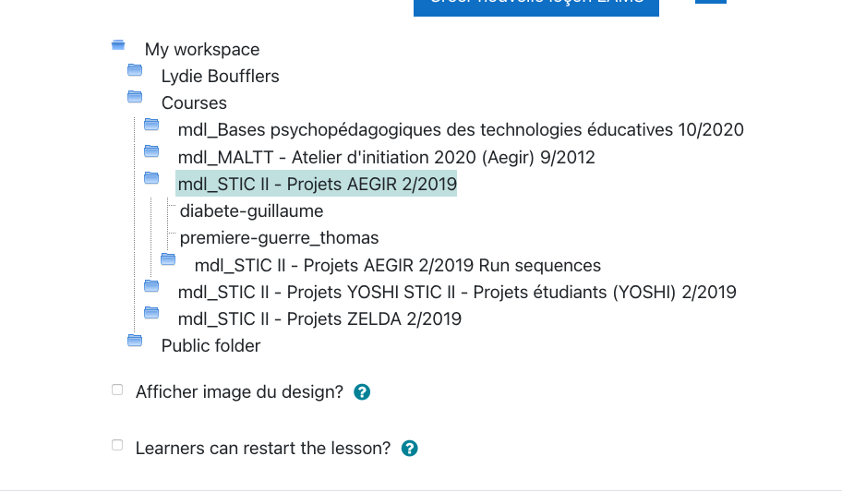Open help for Learners can restart lesson

coord(410,449)
